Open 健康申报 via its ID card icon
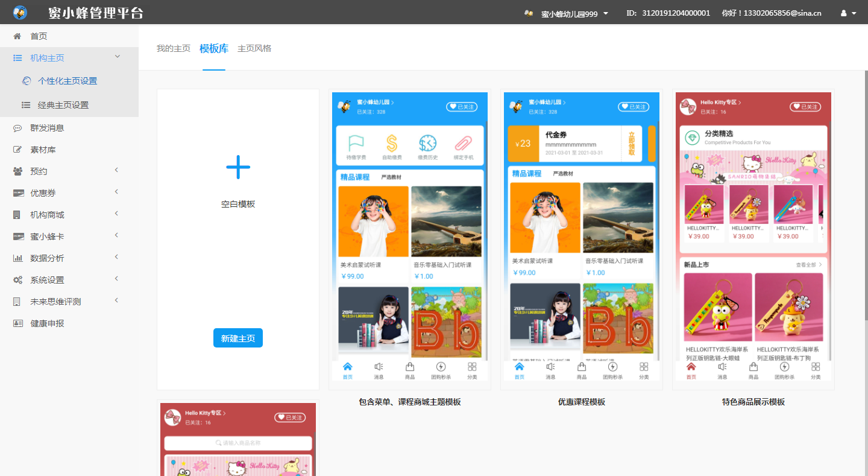 click(17, 323)
